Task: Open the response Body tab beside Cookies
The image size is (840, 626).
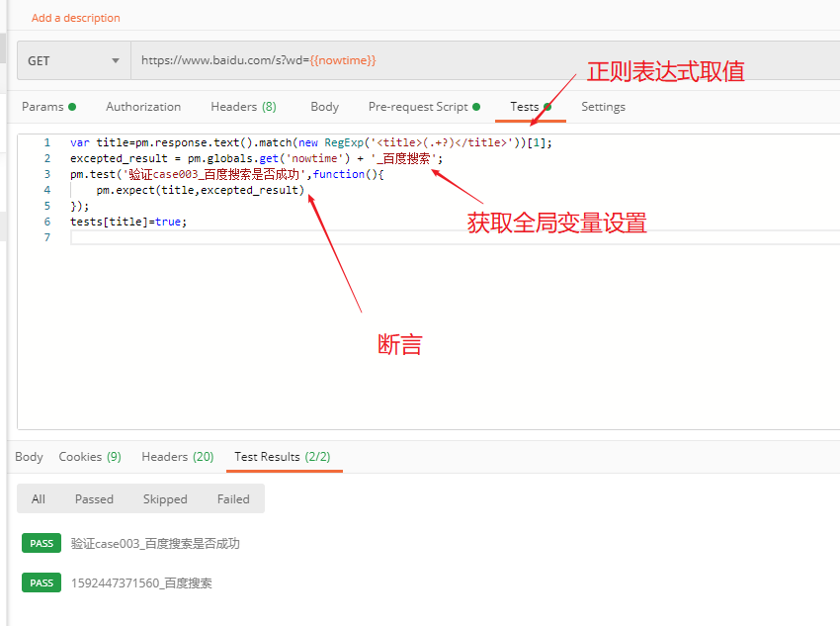Action: coord(29,457)
